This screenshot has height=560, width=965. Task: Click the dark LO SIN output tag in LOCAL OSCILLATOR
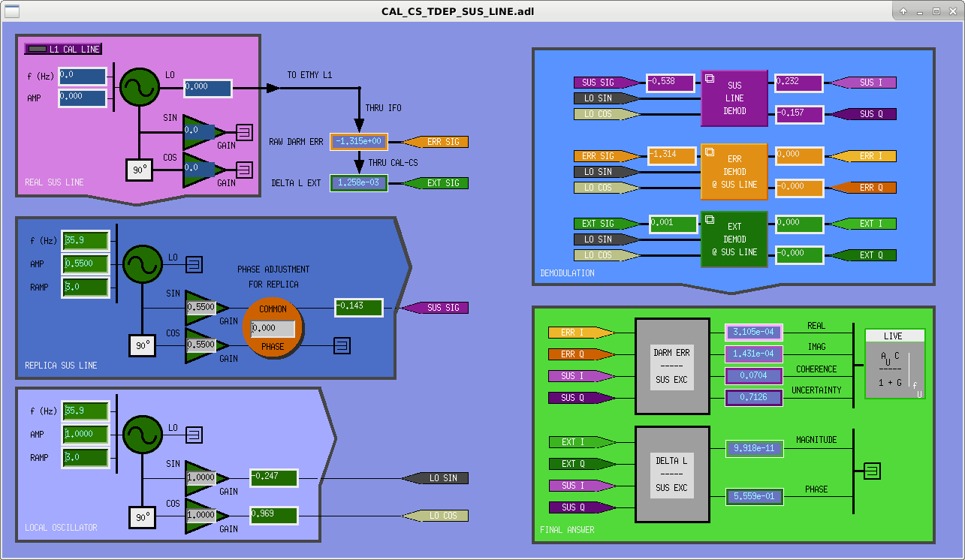[x=435, y=478]
